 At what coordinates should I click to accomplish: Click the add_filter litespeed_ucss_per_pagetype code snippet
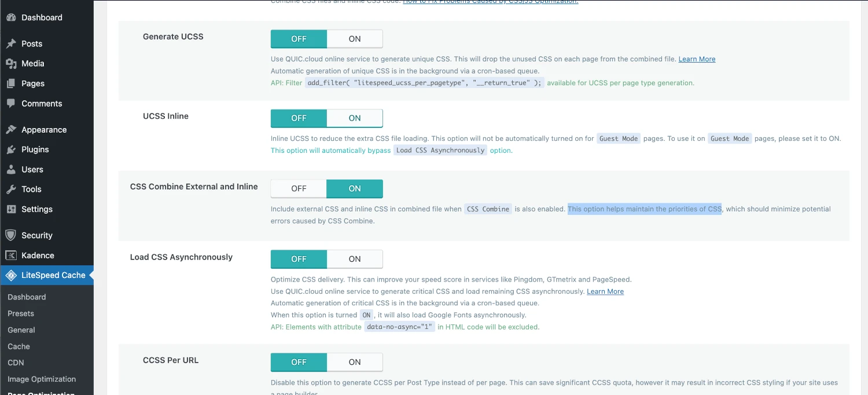coord(425,83)
